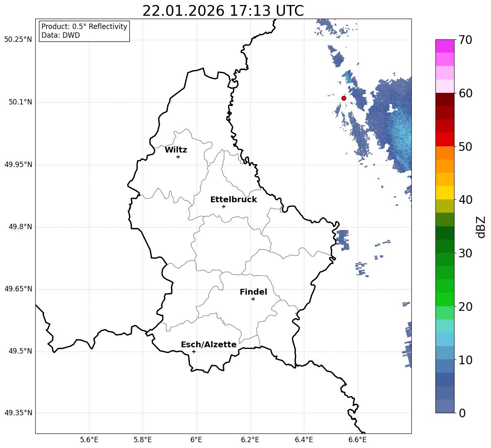Viewport: 491px width, 448px height.
Task: Click the 49.8°N latitude label
Action: pyautogui.click(x=20, y=227)
